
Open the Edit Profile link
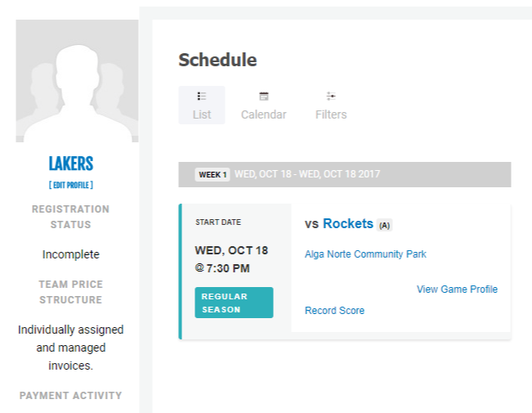pyautogui.click(x=71, y=185)
